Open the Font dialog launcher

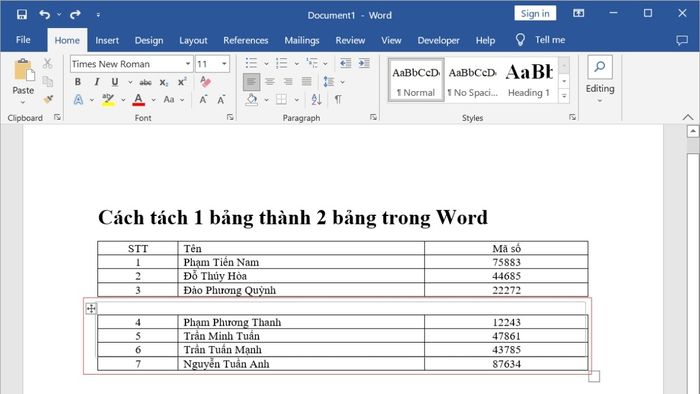click(x=230, y=117)
